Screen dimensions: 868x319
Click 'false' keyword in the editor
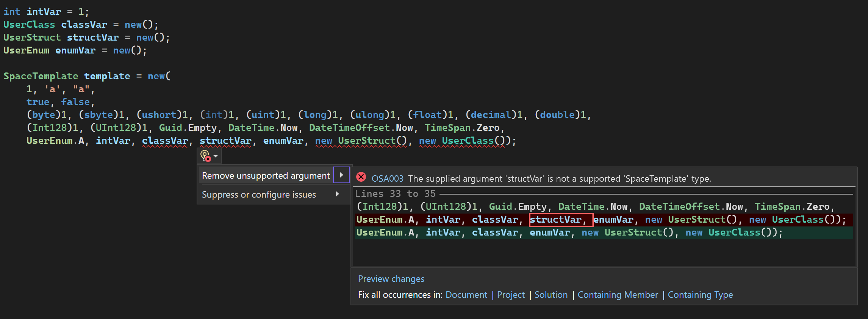pos(75,102)
